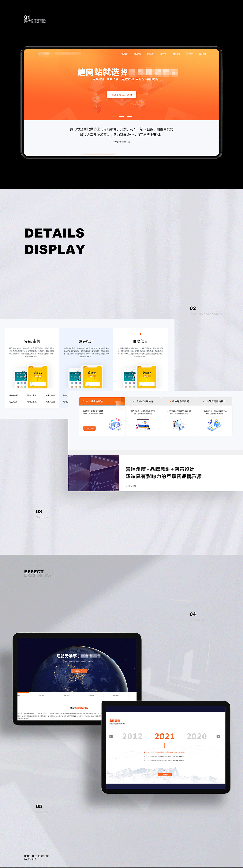Screen dimensions: 243x868
Task: Click the web-design illustration under the grey 企业新建站首选
Action: point(143,424)
